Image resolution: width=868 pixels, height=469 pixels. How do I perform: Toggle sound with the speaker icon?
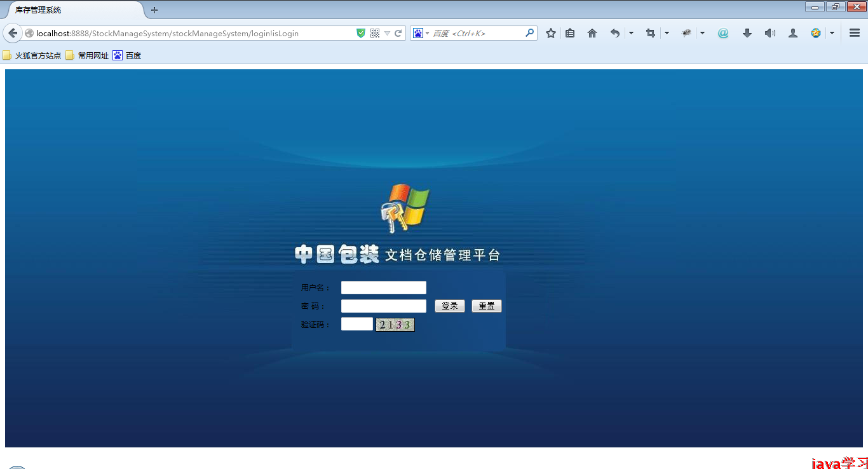click(x=770, y=33)
